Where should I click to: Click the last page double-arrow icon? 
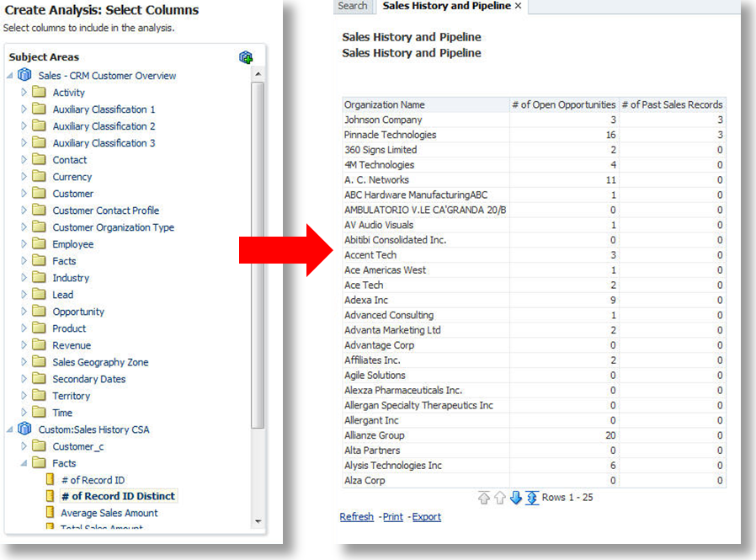click(532, 498)
